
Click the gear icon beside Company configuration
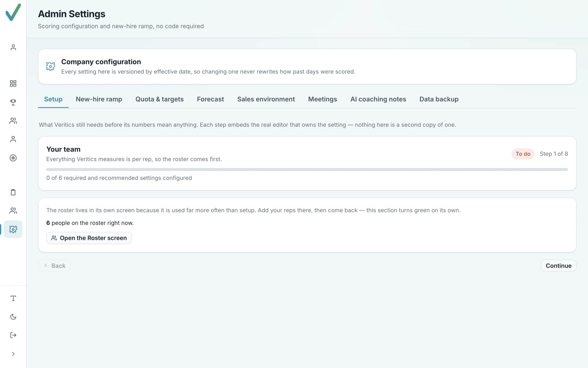coord(51,66)
